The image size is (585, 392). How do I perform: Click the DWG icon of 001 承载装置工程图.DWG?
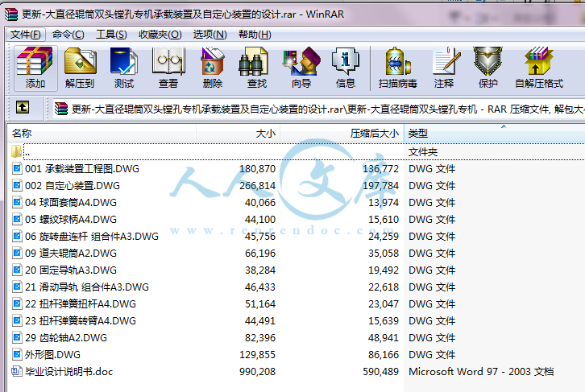17,168
